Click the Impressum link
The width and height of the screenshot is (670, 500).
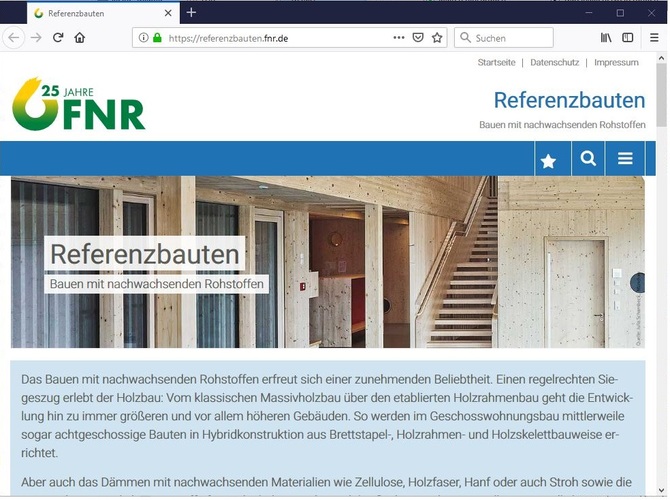616,62
